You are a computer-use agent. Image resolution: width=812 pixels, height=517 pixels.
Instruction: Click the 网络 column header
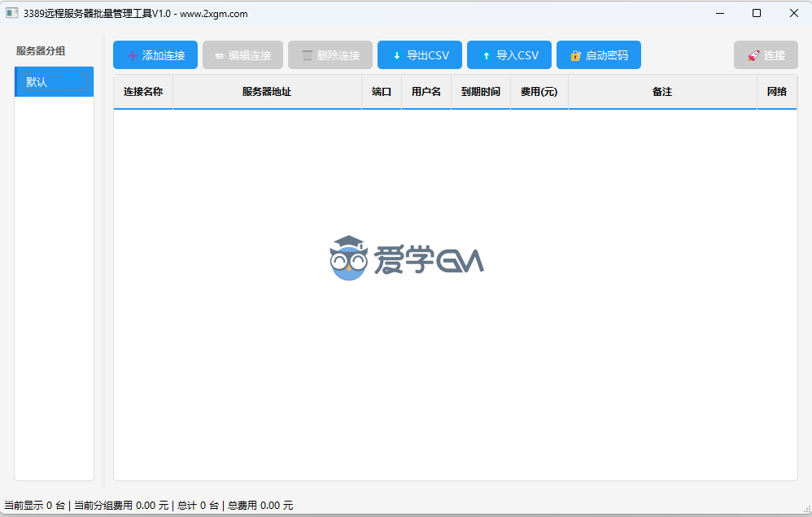tap(777, 92)
